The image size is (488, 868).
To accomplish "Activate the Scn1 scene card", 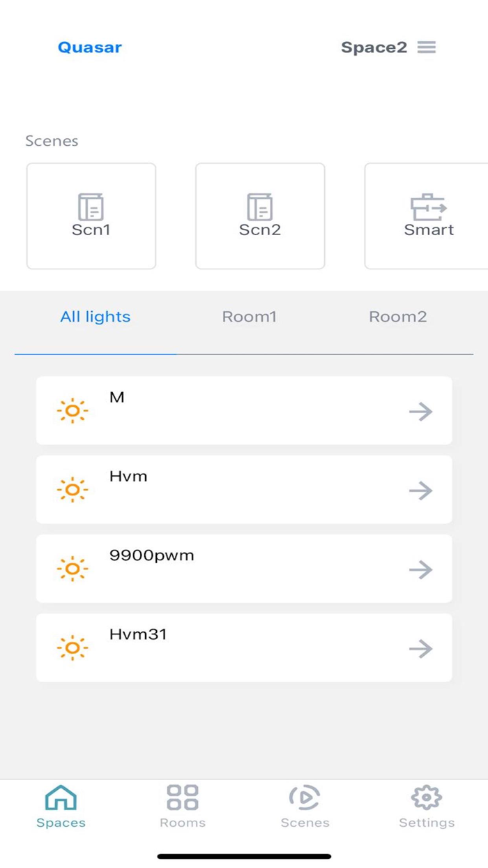I will (x=91, y=216).
